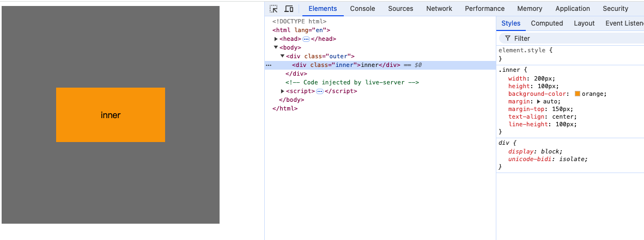Click the unicode-bidi isolate declaration
The height and width of the screenshot is (240, 644).
548,159
